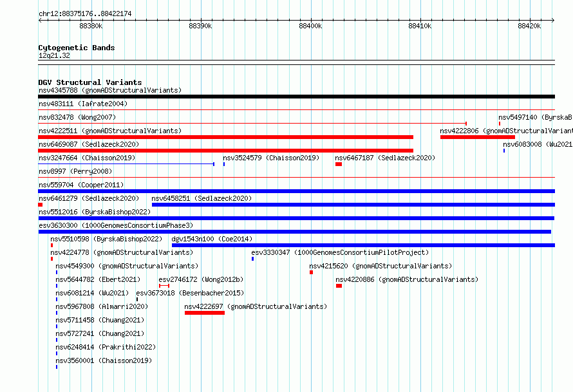Open nsv5727241 (Chuang2021) label
The width and height of the screenshot is (573, 392).
click(100, 333)
